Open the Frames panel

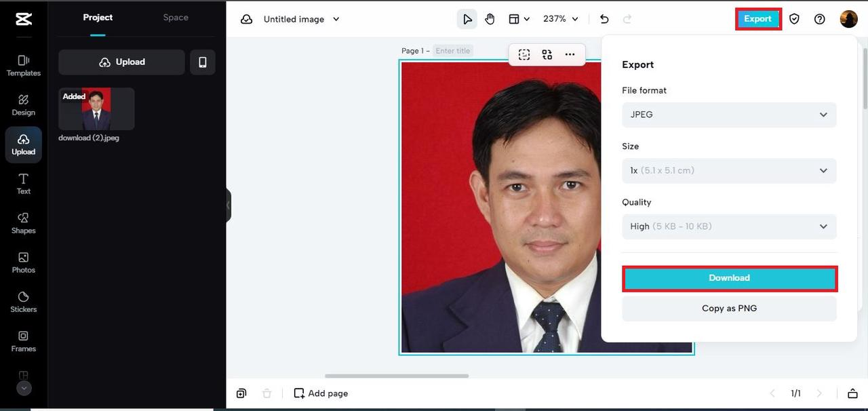click(23, 341)
